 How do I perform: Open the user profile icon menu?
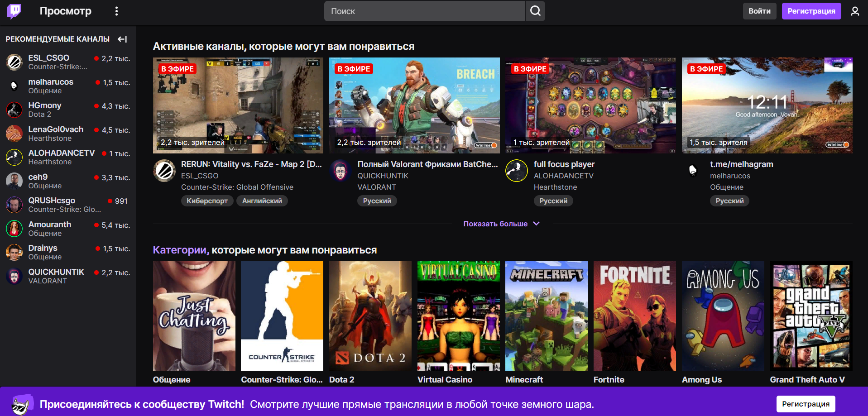[855, 11]
